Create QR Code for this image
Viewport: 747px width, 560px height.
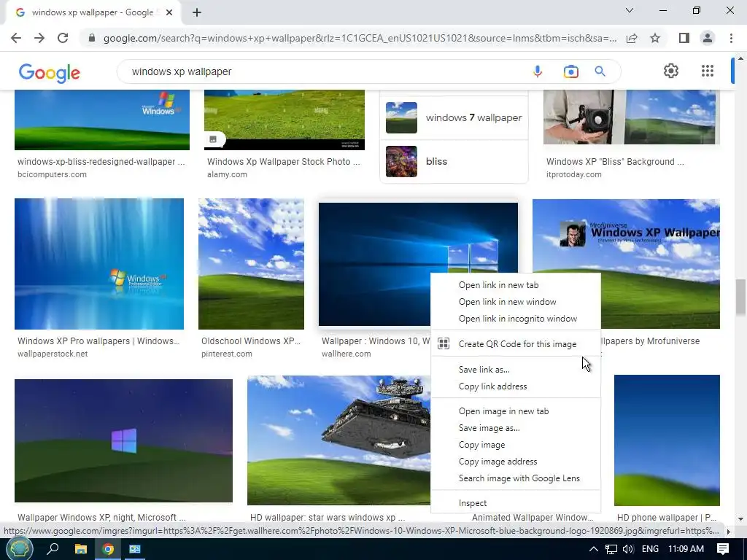[516, 344]
